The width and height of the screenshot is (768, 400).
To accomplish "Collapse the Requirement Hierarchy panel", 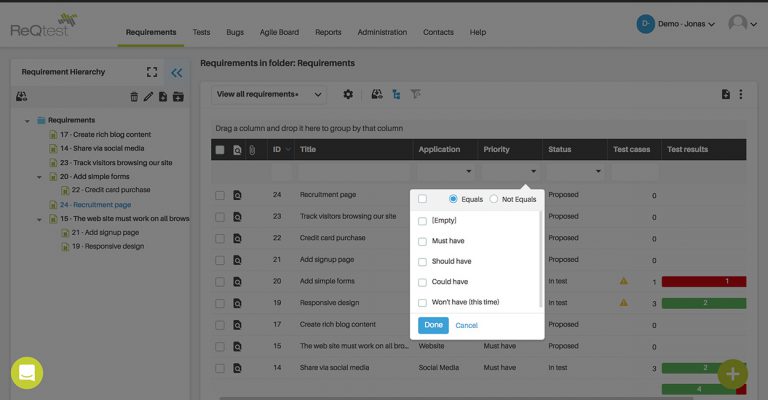I will coord(176,73).
